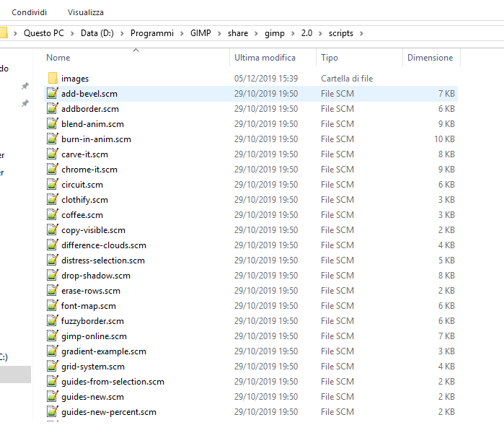Click the date 05/12/2019 15:39

click(x=266, y=79)
